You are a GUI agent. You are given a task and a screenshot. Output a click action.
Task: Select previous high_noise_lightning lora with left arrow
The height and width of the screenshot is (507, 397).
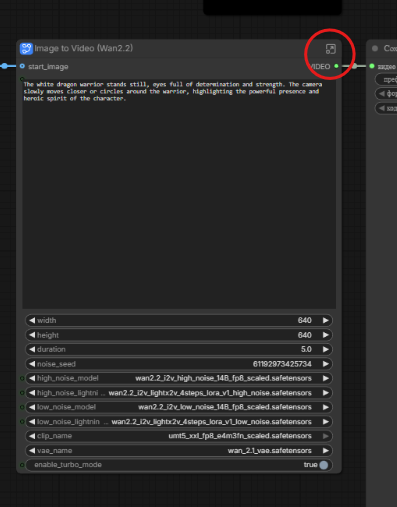(32, 393)
